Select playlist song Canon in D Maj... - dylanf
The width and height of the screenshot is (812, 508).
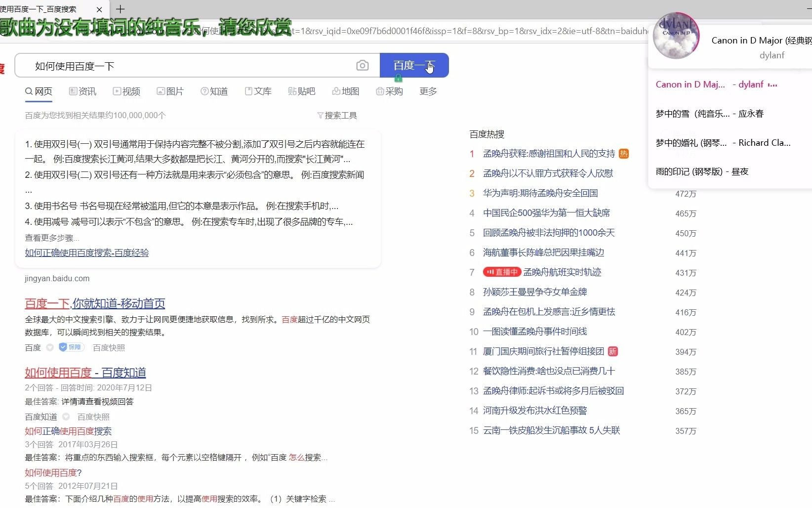(716, 85)
